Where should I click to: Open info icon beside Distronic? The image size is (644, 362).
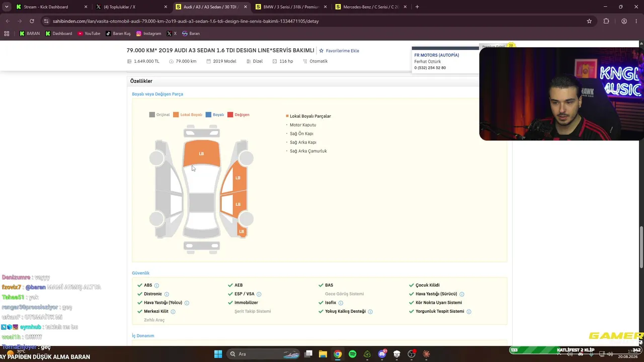[167, 294]
